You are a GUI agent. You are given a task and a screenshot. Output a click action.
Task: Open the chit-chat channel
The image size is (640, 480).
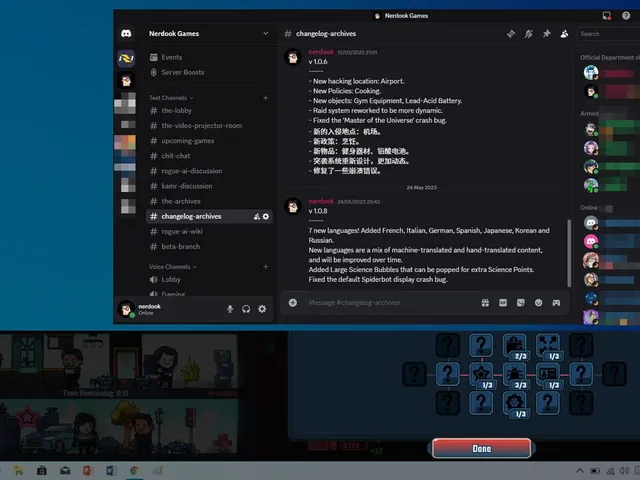(x=209, y=156)
